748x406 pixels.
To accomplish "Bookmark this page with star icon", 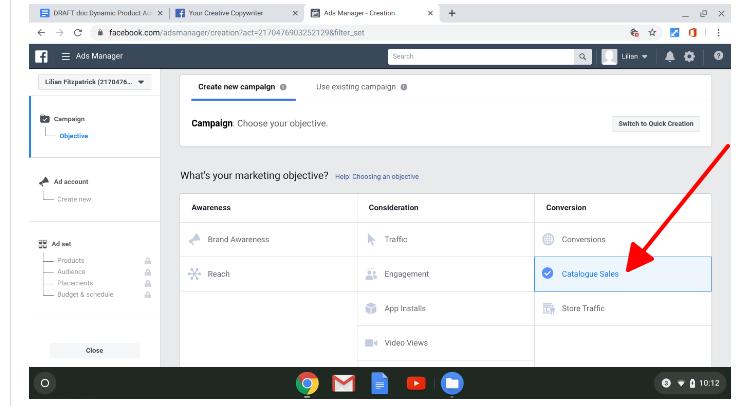I will point(652,32).
